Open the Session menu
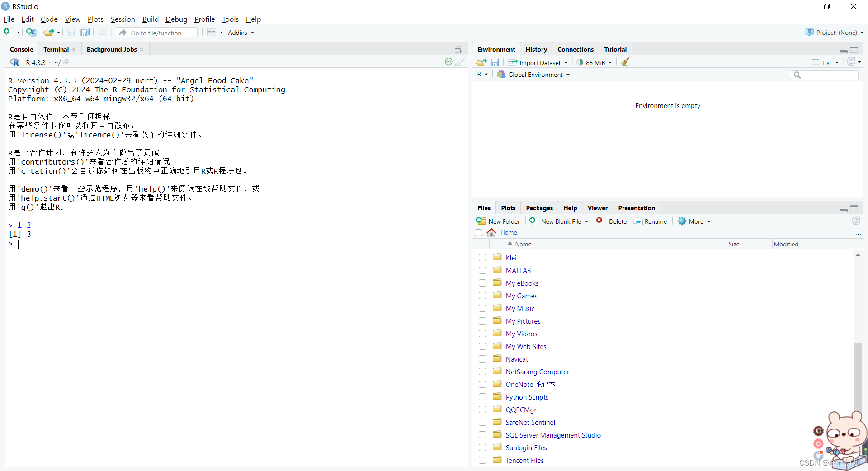 click(123, 19)
